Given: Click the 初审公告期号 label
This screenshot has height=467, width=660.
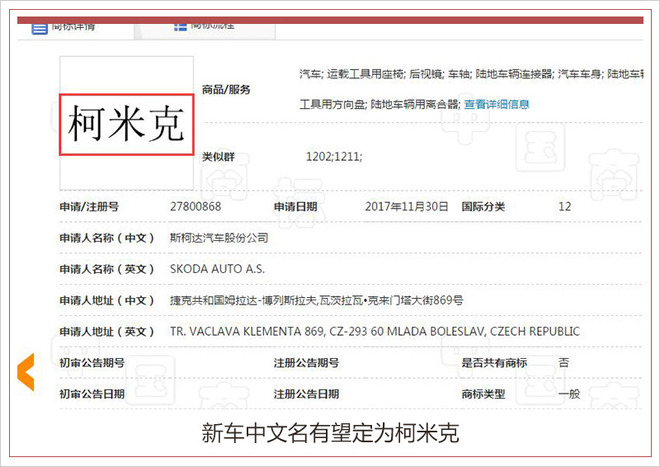Looking at the screenshot, I should [92, 363].
